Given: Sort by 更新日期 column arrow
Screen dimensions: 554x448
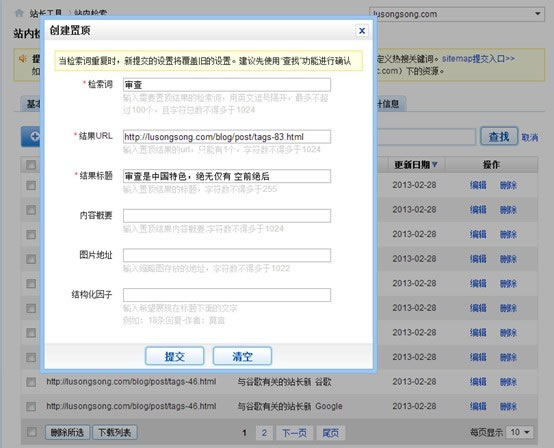Looking at the screenshot, I should (435, 165).
